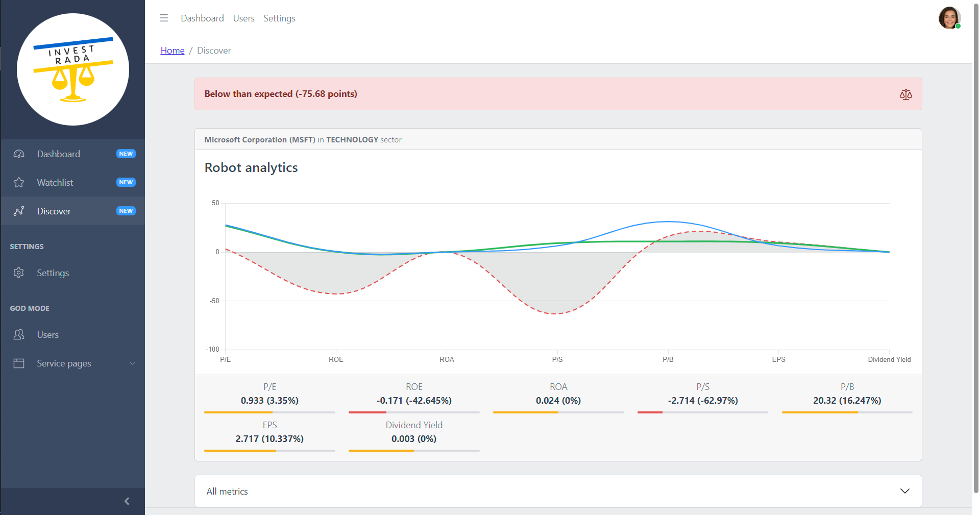Go to Users in top navigation
980x515 pixels.
[243, 18]
